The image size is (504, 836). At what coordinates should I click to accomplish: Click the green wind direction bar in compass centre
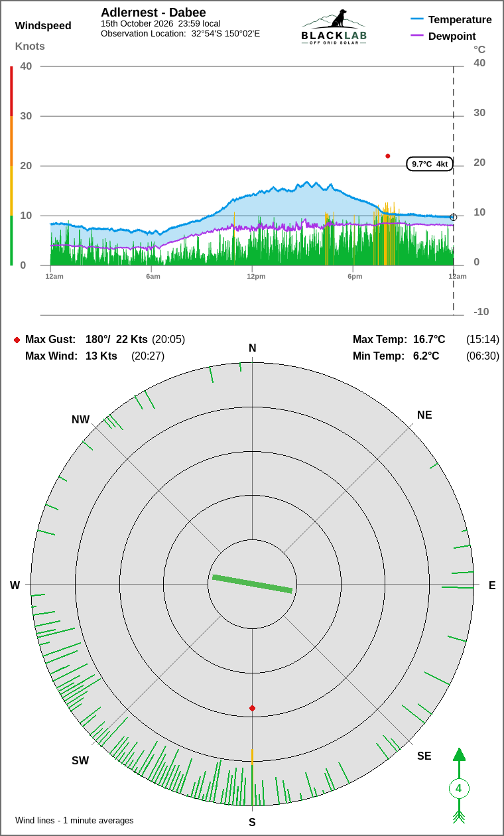(x=252, y=584)
